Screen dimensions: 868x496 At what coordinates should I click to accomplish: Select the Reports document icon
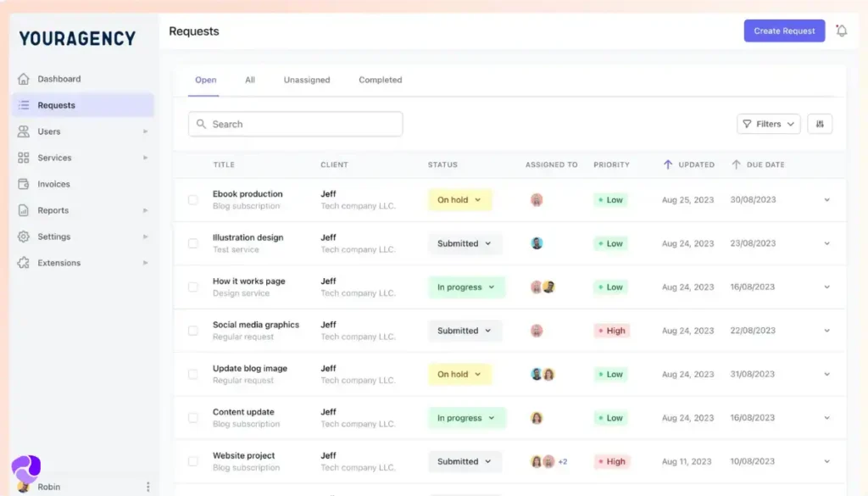[x=24, y=210]
